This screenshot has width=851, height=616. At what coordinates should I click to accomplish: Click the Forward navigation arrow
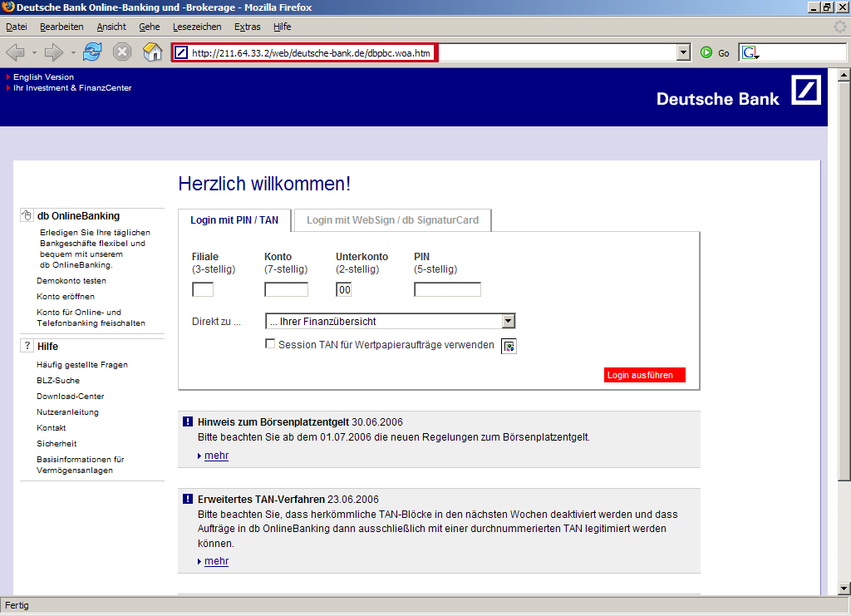tap(53, 52)
